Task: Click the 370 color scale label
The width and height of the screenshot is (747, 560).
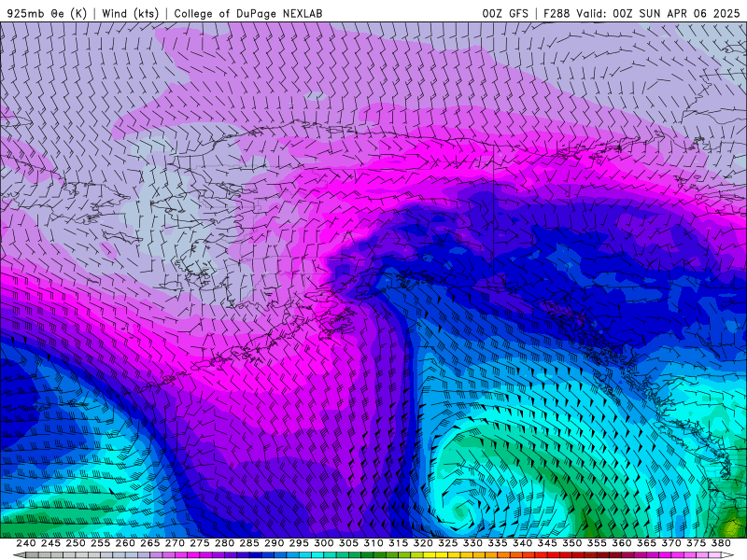Action: coord(671,543)
